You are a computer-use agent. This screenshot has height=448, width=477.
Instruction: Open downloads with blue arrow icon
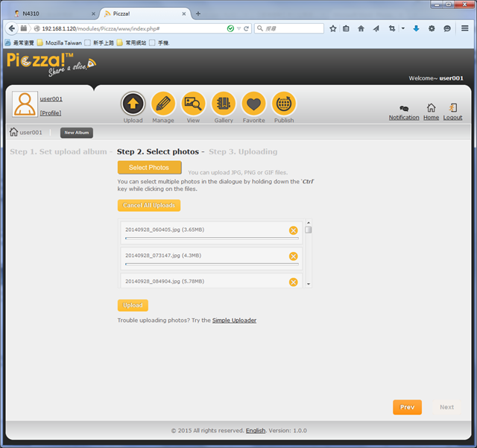tap(416, 28)
